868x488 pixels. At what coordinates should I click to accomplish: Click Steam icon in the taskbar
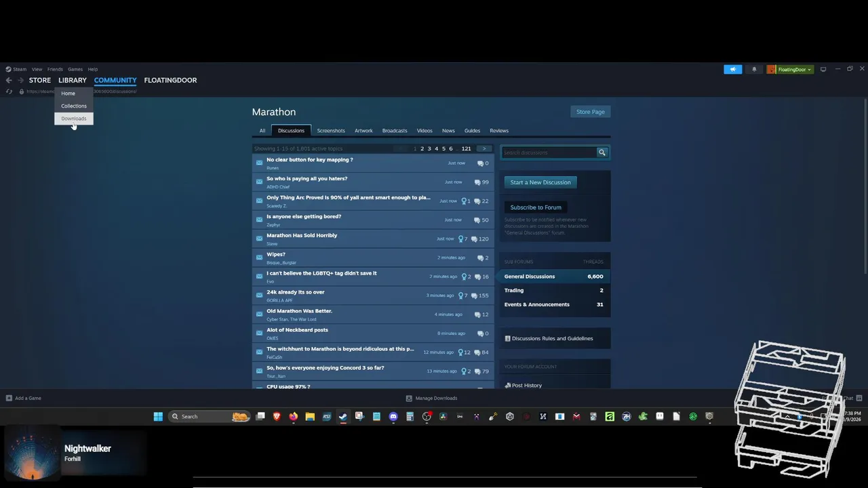click(x=343, y=416)
